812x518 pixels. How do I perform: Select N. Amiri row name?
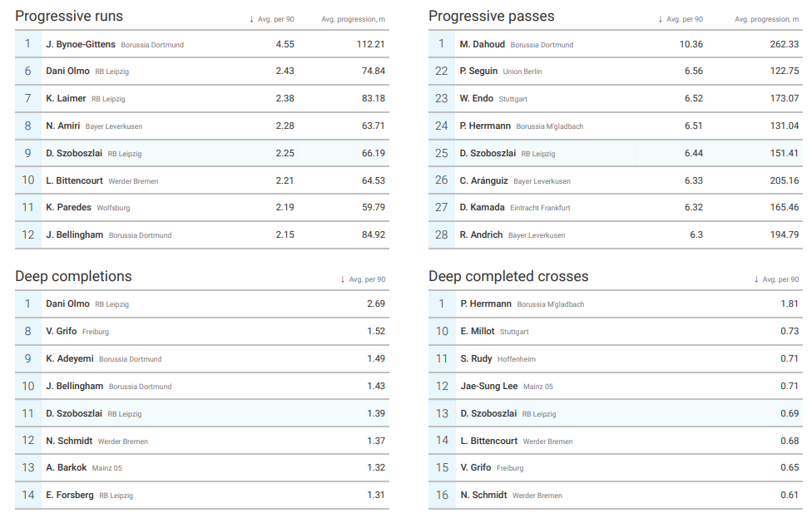(x=63, y=126)
